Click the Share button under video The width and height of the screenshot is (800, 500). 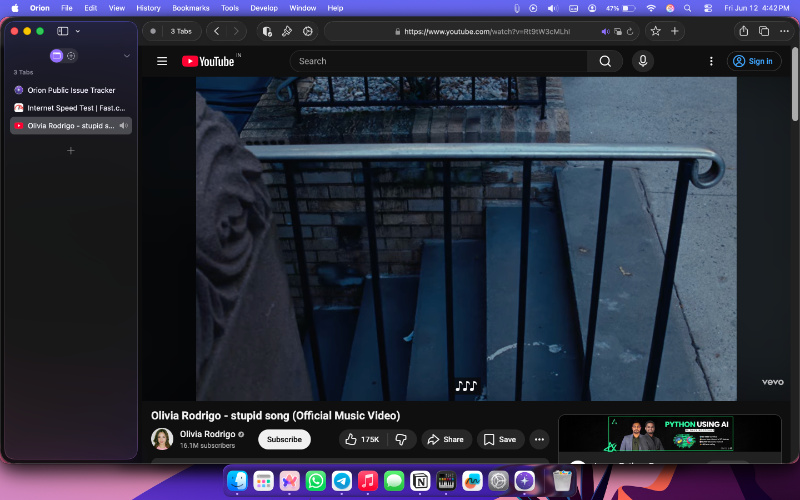click(446, 439)
